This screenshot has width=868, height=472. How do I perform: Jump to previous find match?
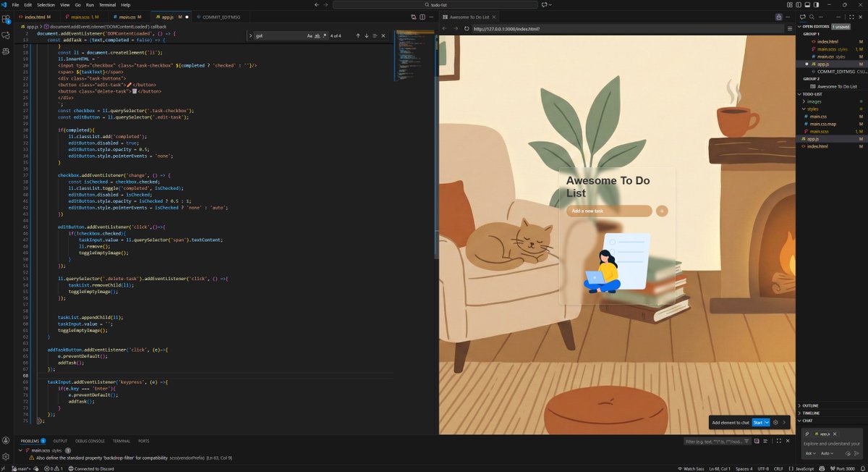pos(357,35)
